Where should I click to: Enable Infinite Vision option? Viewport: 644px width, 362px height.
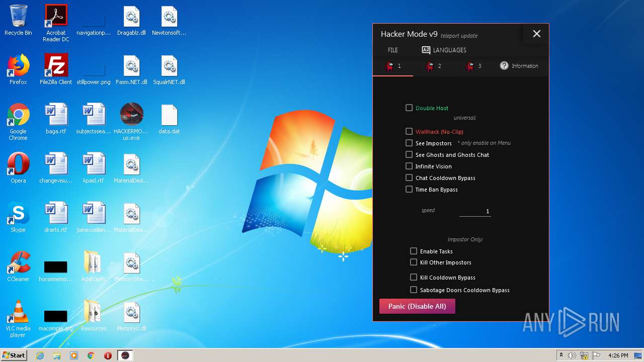pyautogui.click(x=409, y=166)
